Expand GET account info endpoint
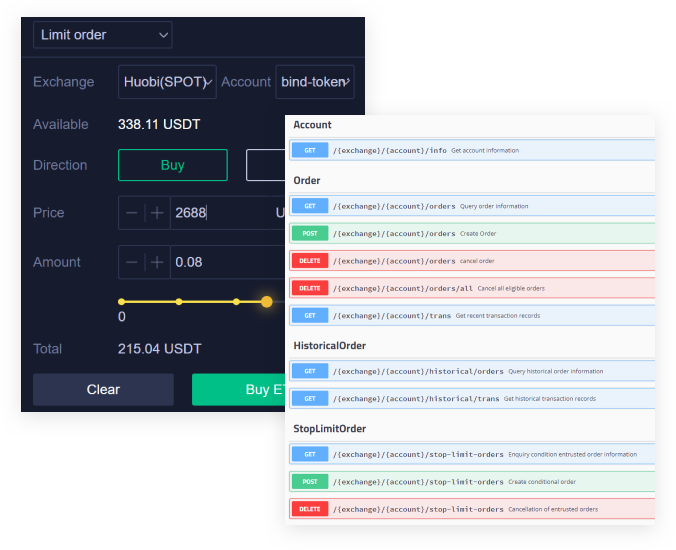 click(472, 150)
